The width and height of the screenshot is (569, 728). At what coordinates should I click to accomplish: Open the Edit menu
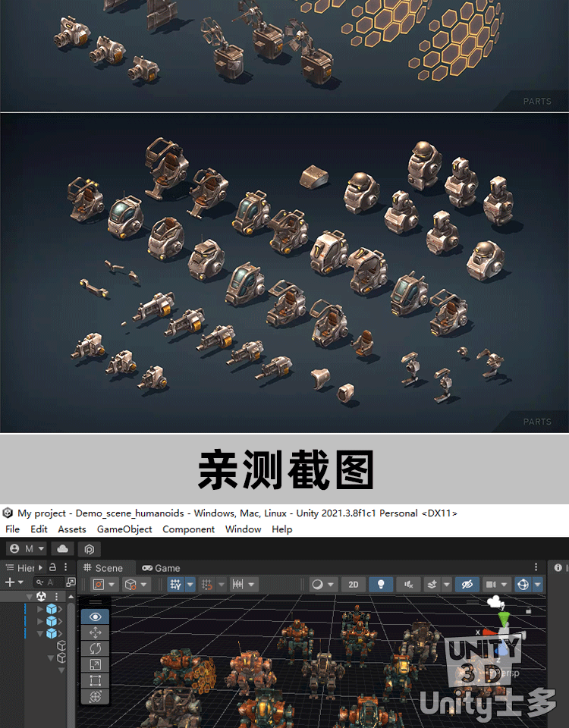39,529
